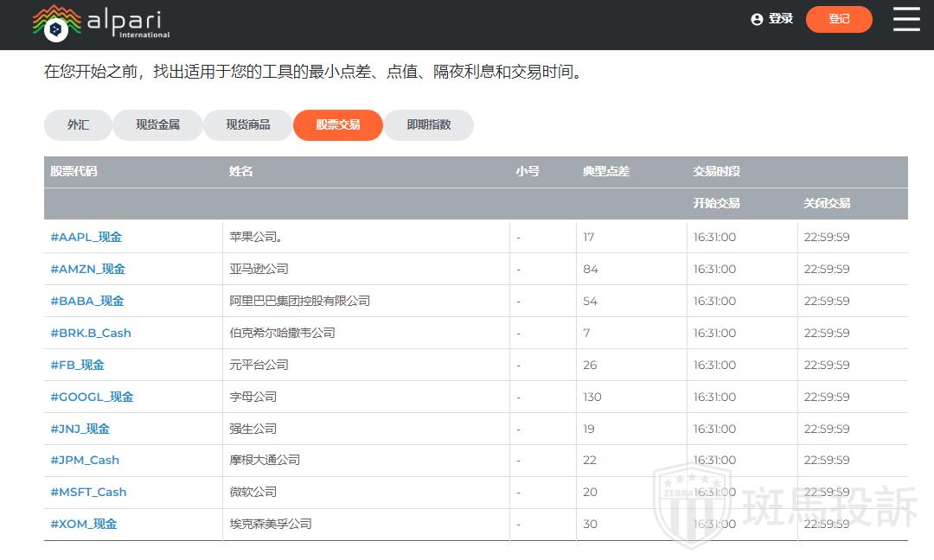Open the 现货商品 tab
The image size is (934, 560).
pos(248,124)
